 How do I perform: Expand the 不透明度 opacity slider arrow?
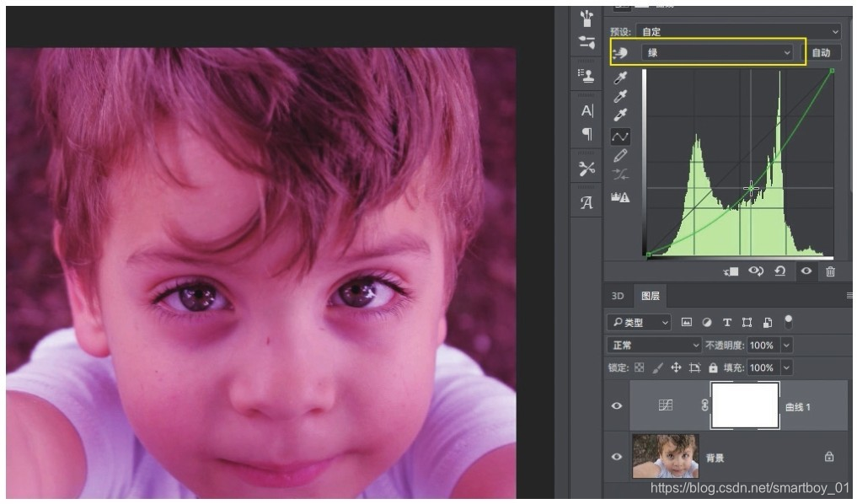786,345
